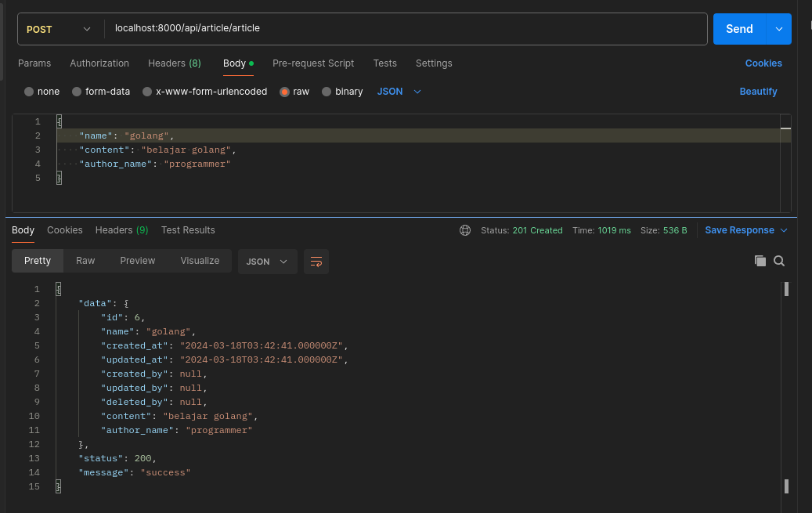Switch to the Test Results tab
This screenshot has height=513, width=812.
[188, 230]
